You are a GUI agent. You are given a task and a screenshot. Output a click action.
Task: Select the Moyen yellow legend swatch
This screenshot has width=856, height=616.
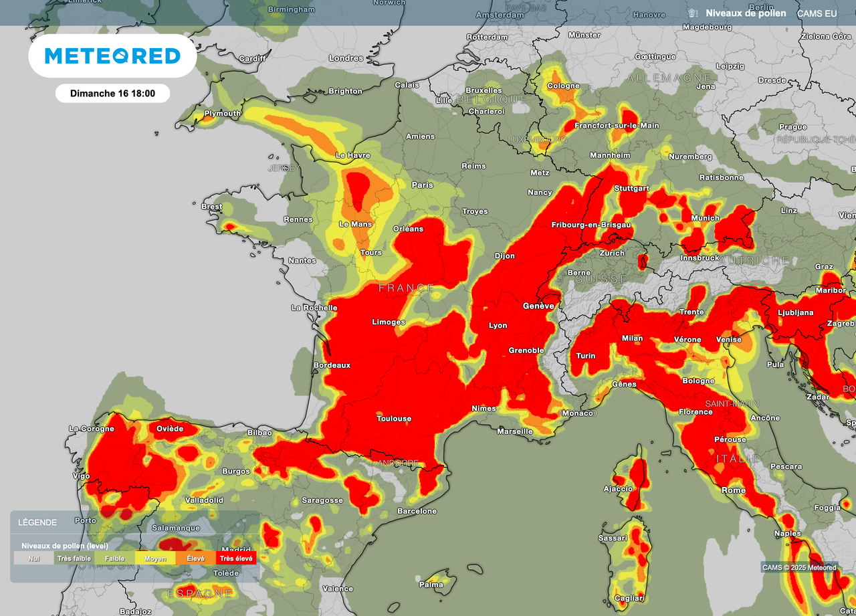point(155,558)
